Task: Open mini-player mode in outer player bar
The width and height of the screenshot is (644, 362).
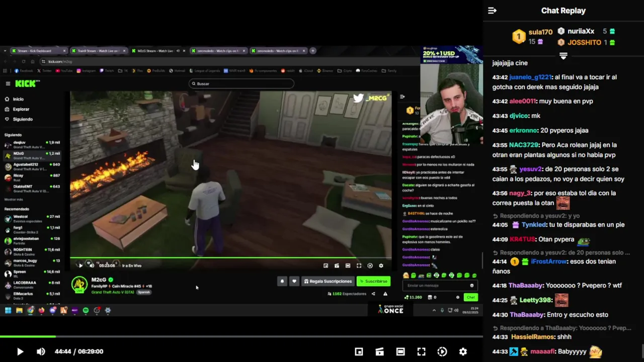Action: click(359, 351)
